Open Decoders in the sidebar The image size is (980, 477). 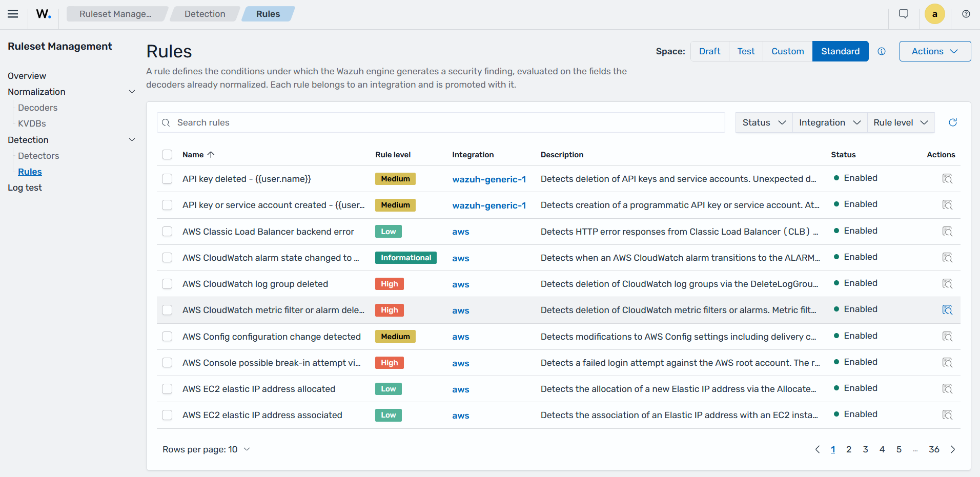[37, 108]
